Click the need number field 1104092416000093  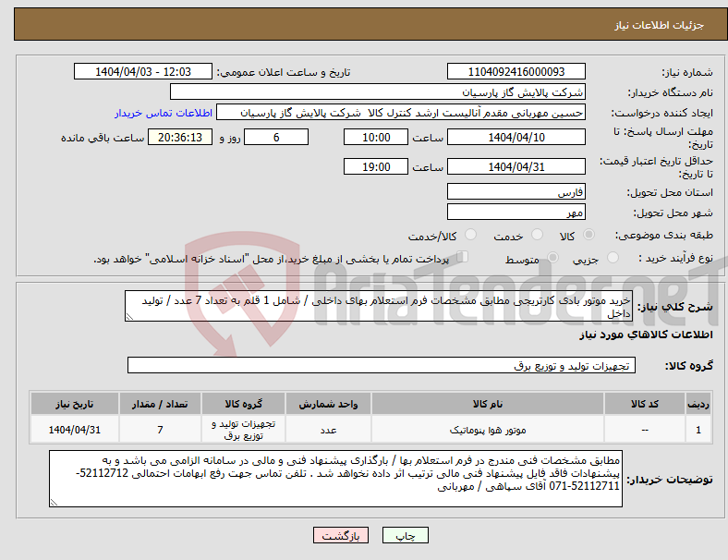(x=516, y=71)
